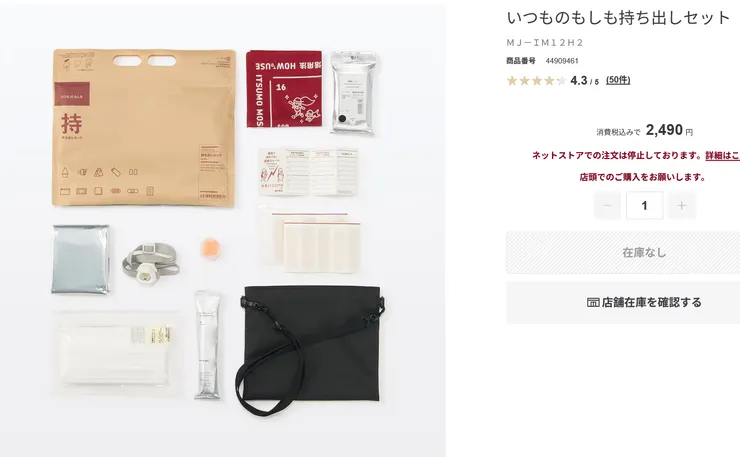Click the red HOW TO USE bandana
This screenshot has width=740, height=457.
point(284,89)
